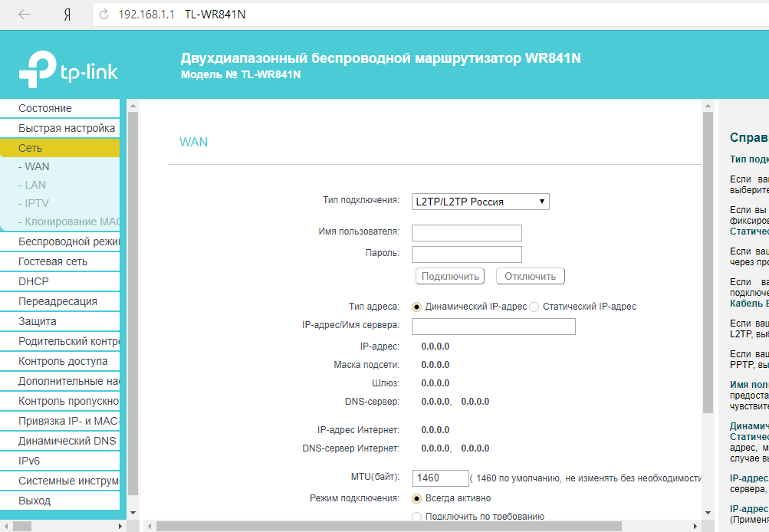The width and height of the screenshot is (769, 532).
Task: Click Отключить button
Action: pyautogui.click(x=530, y=276)
